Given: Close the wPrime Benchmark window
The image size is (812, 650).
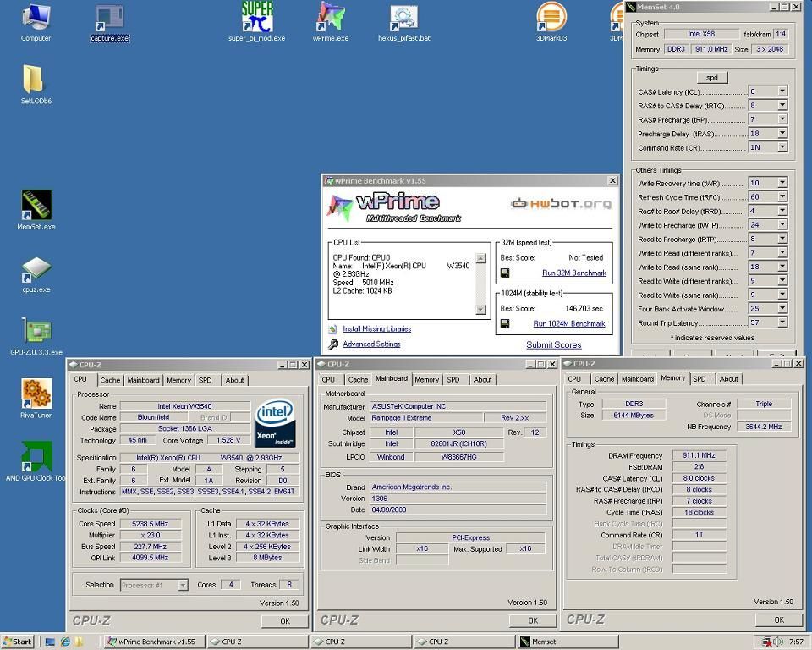Looking at the screenshot, I should [612, 181].
